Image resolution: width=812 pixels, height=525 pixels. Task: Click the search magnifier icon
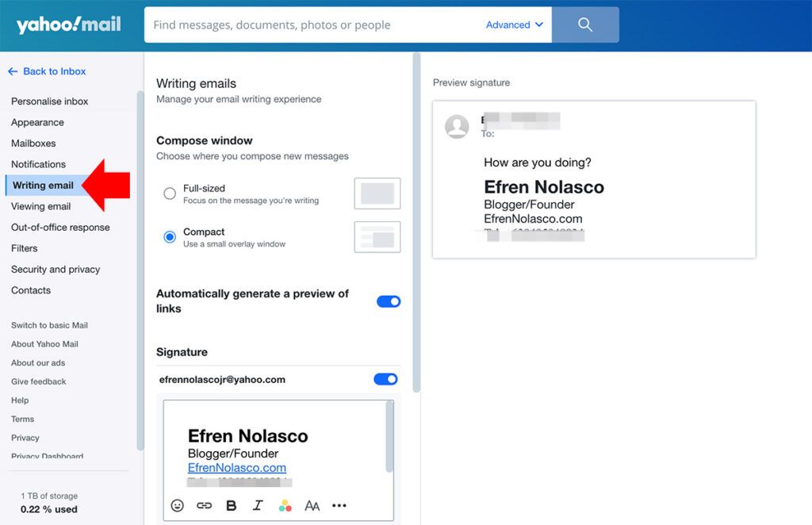tap(585, 25)
